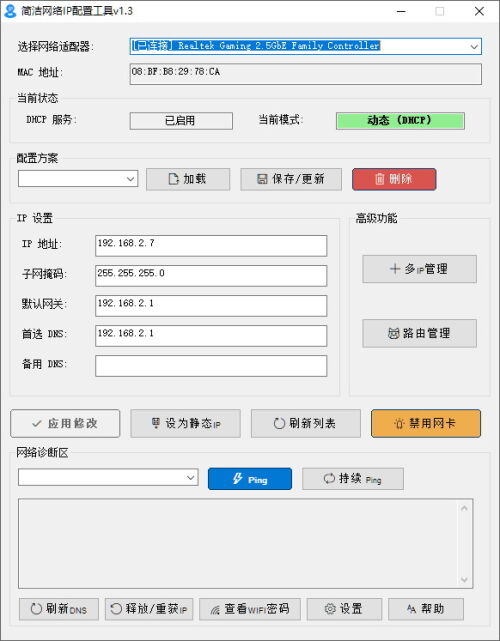Screen dimensions: 500x641
Task: Click the empty 备用 DNS field
Action: tap(211, 366)
